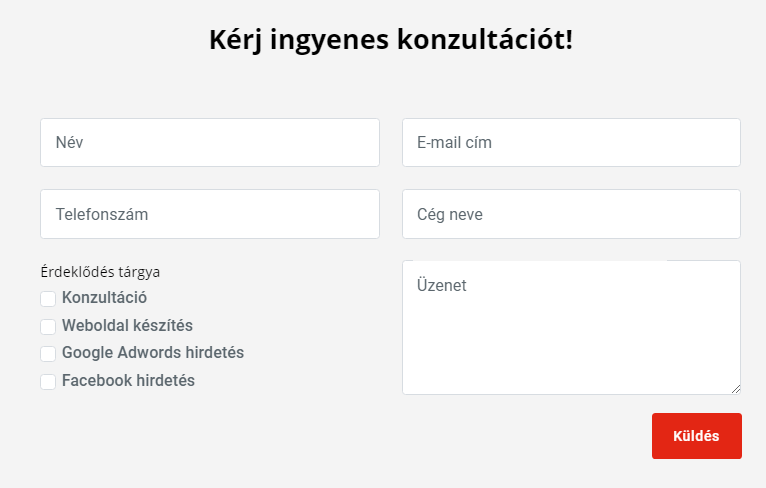Click the 'Google Adwords hirdetés' label text
Screen dimensions: 766x488
click(152, 353)
